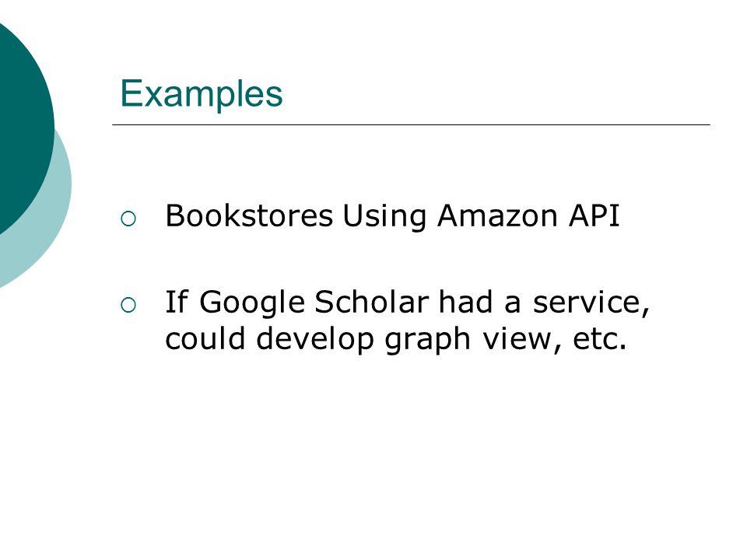The image size is (747, 560).
Task: Click the word could
Action: pyautogui.click(x=205, y=338)
